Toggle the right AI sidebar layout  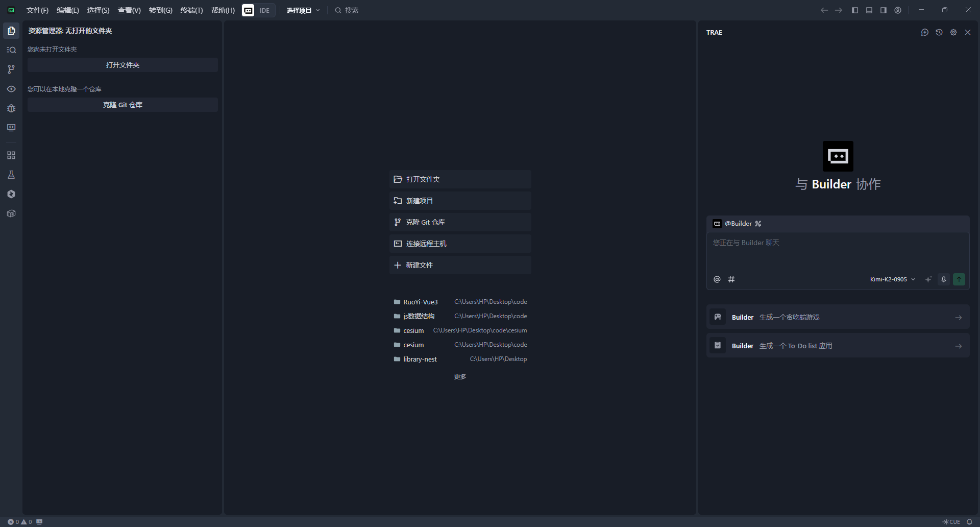(884, 10)
